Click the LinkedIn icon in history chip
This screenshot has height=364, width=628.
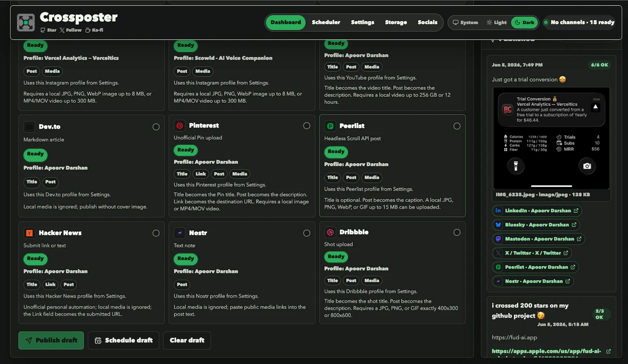click(x=498, y=211)
